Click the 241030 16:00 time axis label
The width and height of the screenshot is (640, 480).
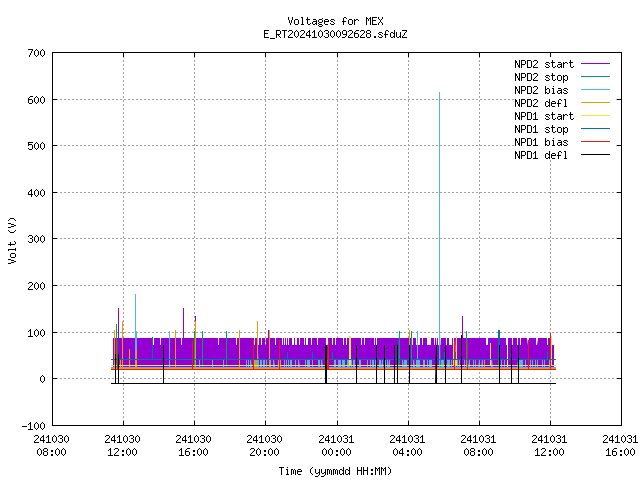tap(193, 446)
